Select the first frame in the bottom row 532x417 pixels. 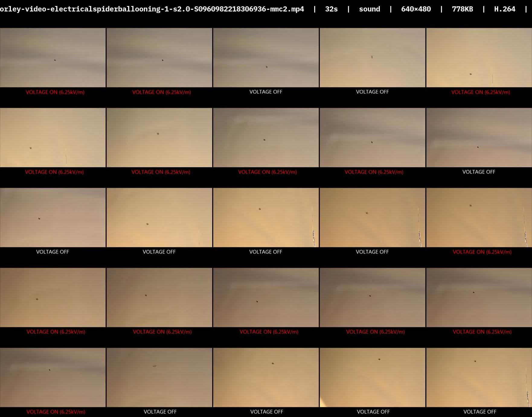[53, 377]
